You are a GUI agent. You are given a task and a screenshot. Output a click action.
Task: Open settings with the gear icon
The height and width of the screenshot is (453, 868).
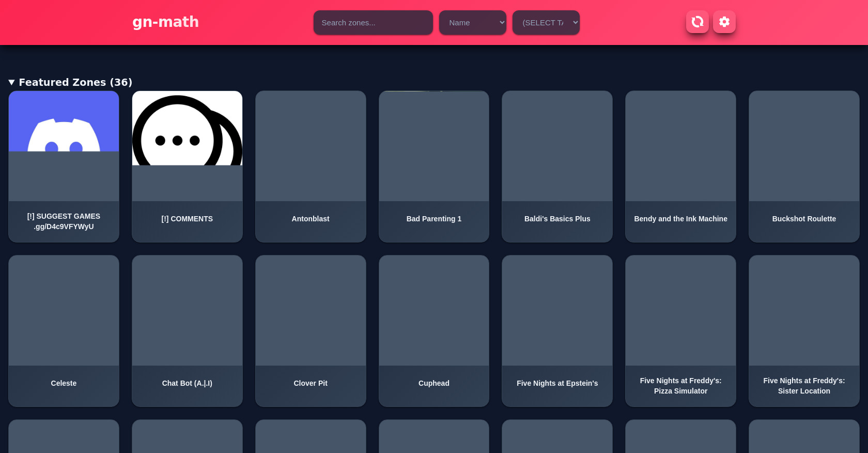(x=724, y=22)
